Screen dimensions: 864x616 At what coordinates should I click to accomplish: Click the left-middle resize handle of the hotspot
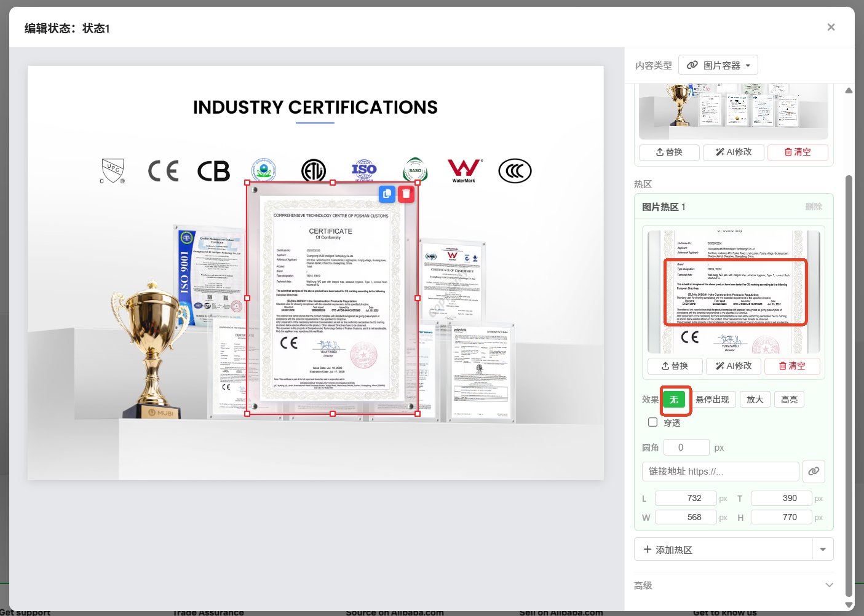point(248,298)
